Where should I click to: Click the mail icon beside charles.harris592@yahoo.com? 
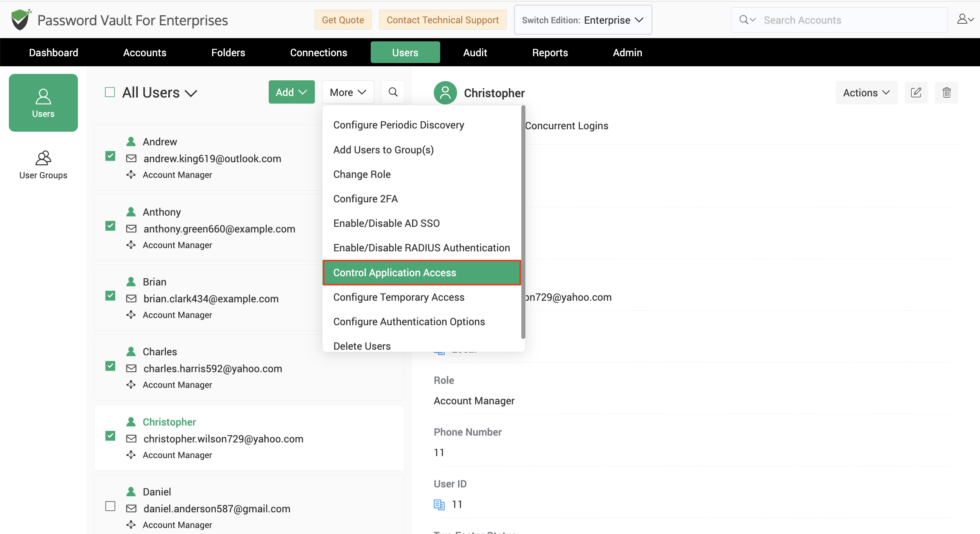click(x=131, y=369)
